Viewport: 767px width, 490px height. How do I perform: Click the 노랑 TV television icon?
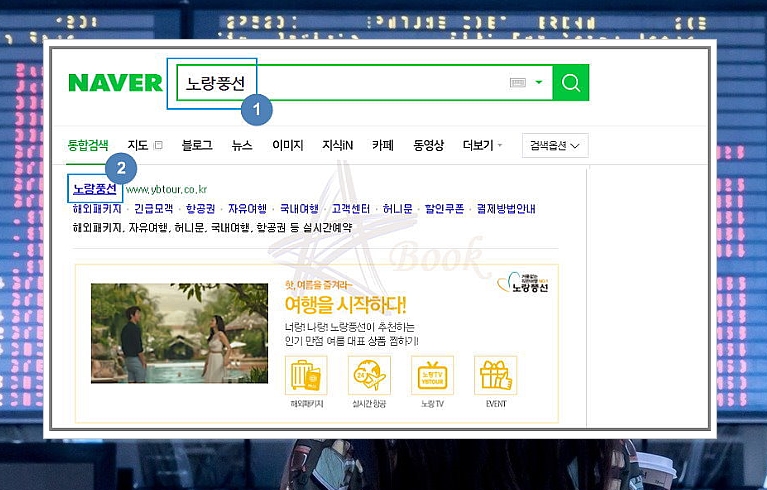432,376
